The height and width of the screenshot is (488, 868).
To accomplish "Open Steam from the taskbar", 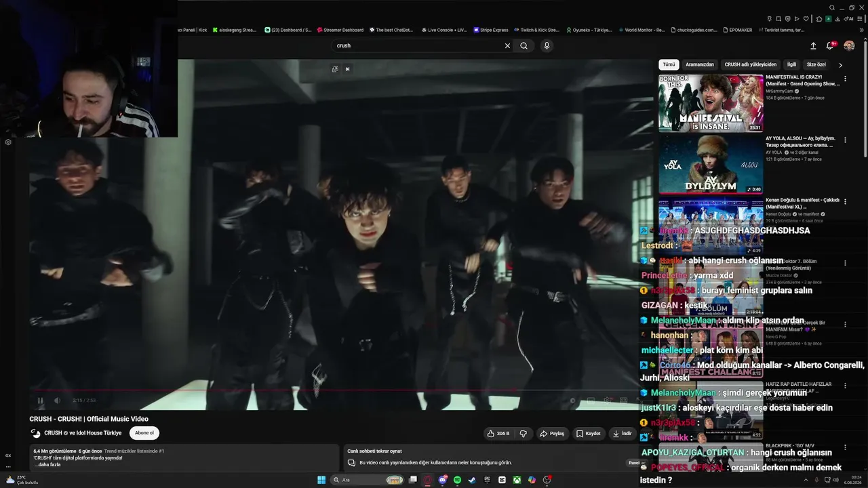I will coord(473,480).
